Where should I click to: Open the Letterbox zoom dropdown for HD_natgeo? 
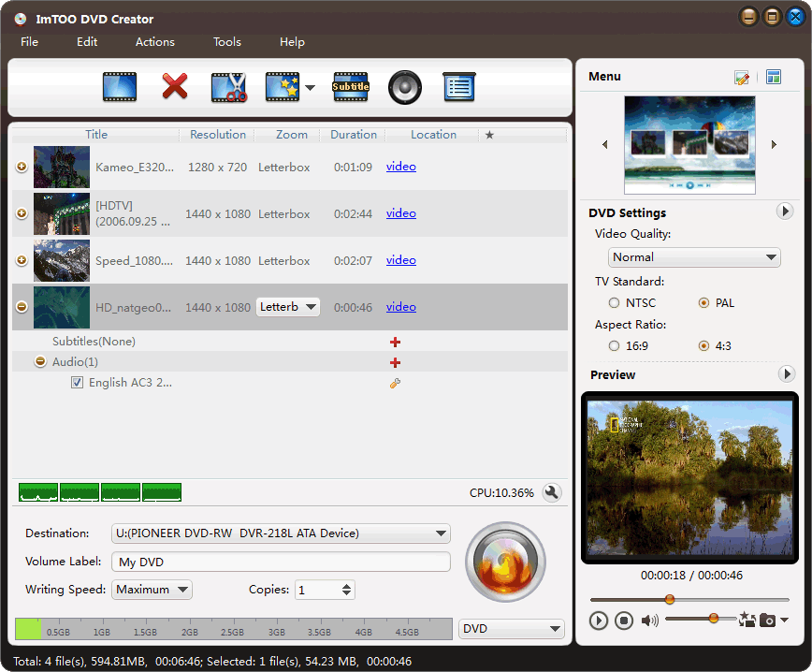[x=288, y=307]
